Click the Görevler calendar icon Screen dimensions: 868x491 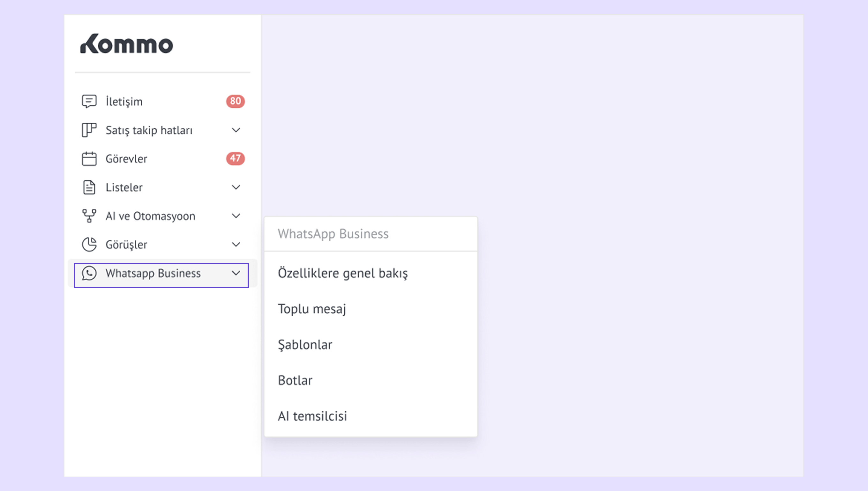click(x=89, y=158)
